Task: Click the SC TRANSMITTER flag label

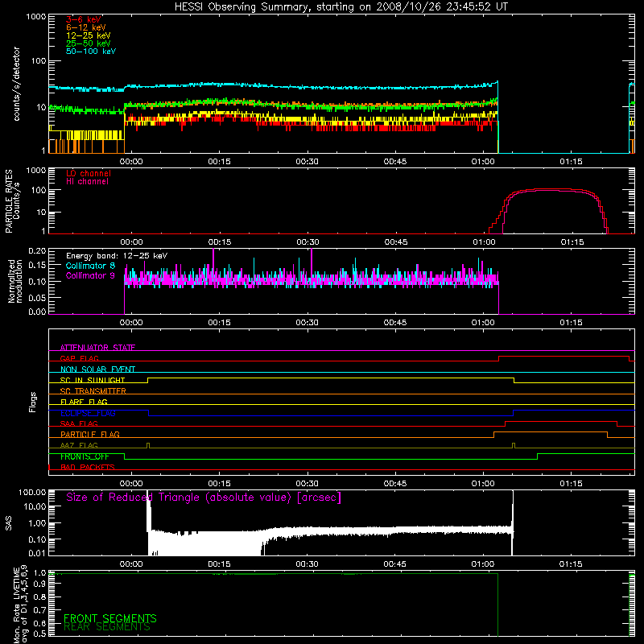Action: 93,391
